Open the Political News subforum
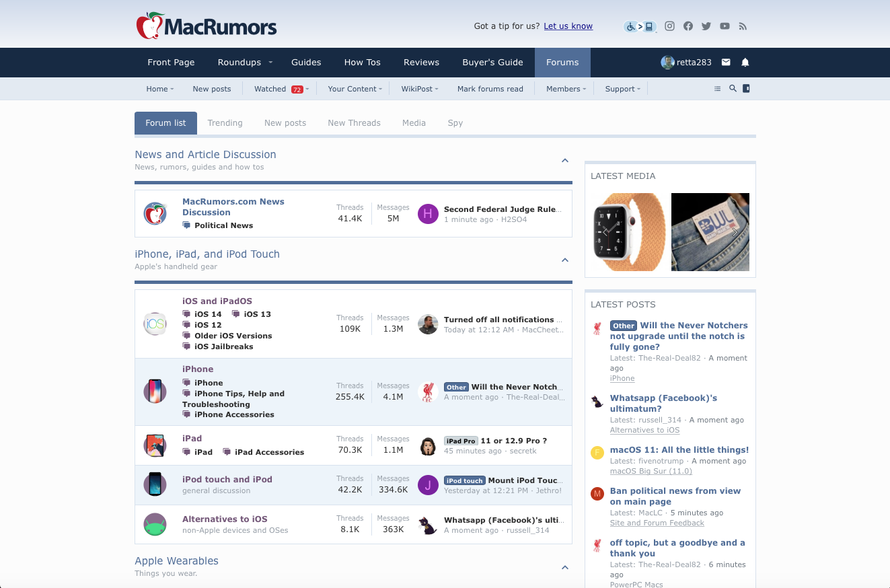Image resolution: width=890 pixels, height=588 pixels. 223,225
